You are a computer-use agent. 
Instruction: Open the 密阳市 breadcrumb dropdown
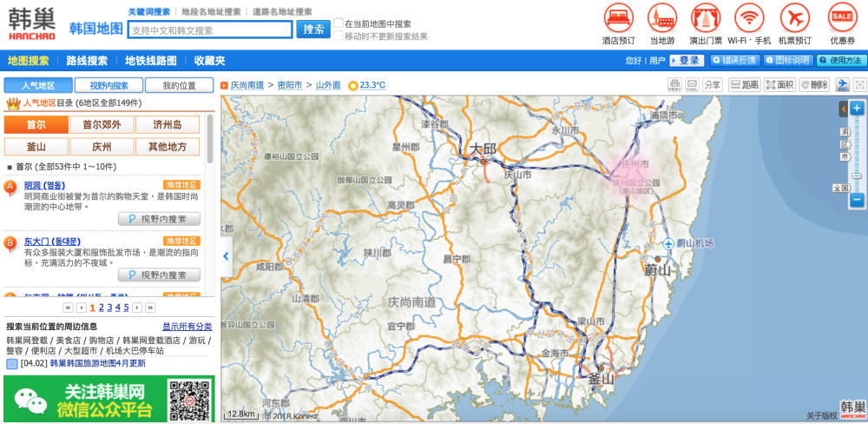tap(290, 85)
